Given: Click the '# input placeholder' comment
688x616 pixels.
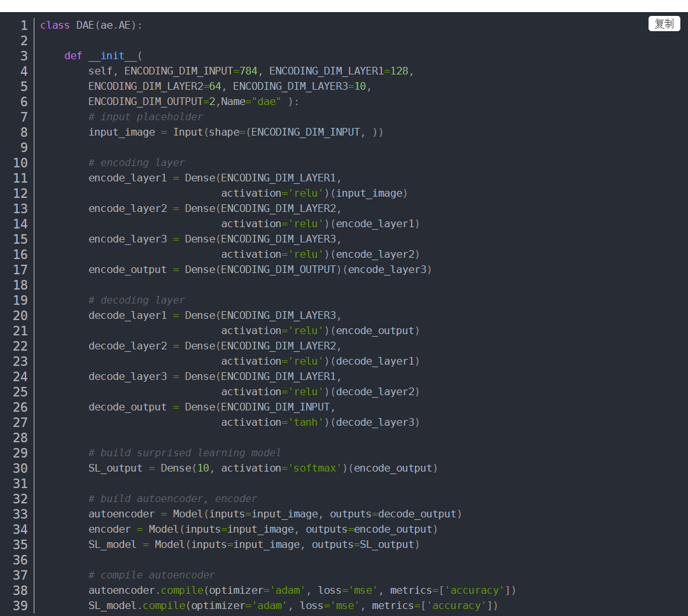Looking at the screenshot, I should click(146, 117).
